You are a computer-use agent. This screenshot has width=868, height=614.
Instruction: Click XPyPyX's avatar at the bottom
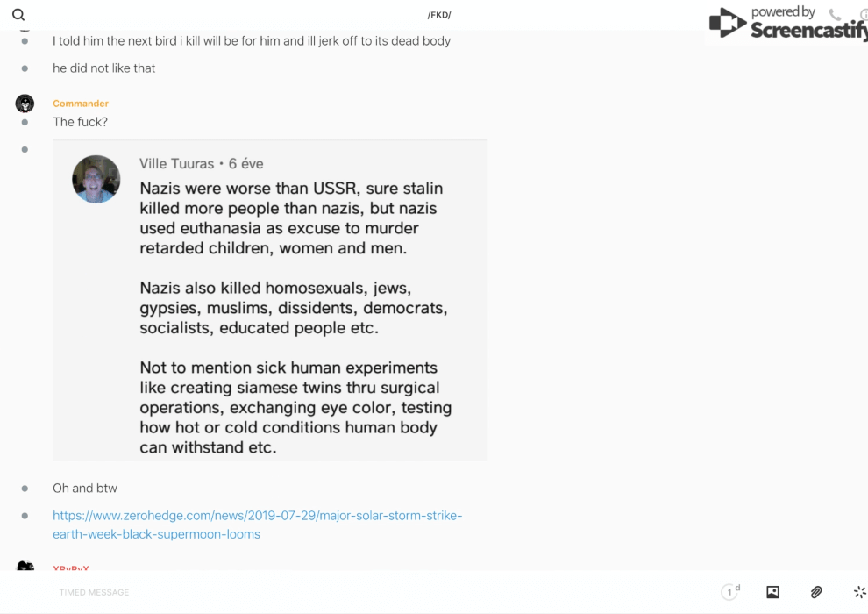[25, 567]
